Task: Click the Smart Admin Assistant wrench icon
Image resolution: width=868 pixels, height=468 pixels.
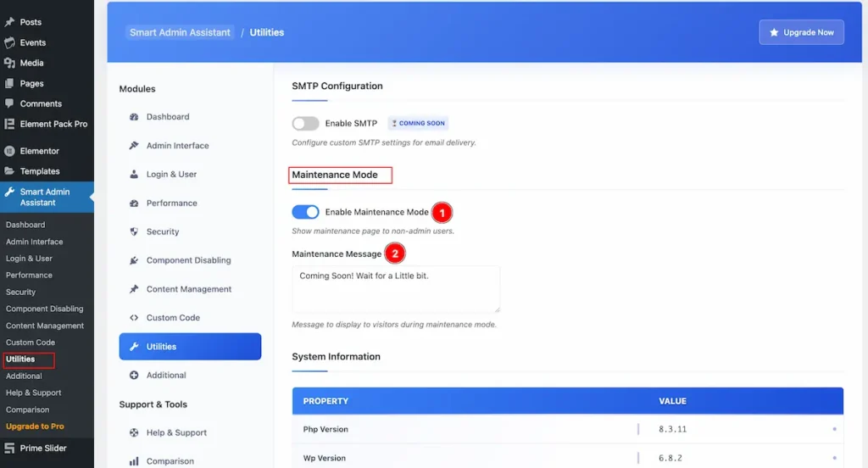Action: click(x=9, y=192)
